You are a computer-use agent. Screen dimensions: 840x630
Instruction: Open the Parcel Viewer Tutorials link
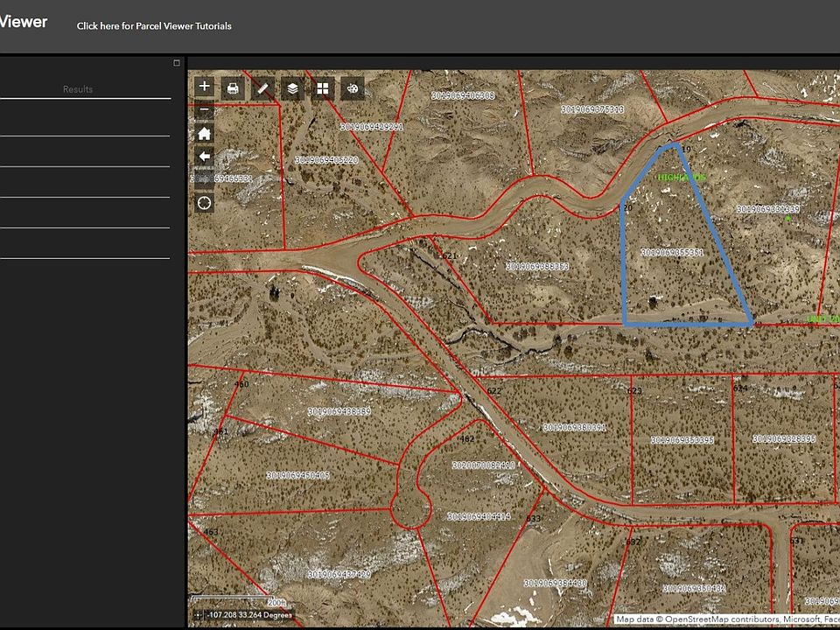[154, 25]
